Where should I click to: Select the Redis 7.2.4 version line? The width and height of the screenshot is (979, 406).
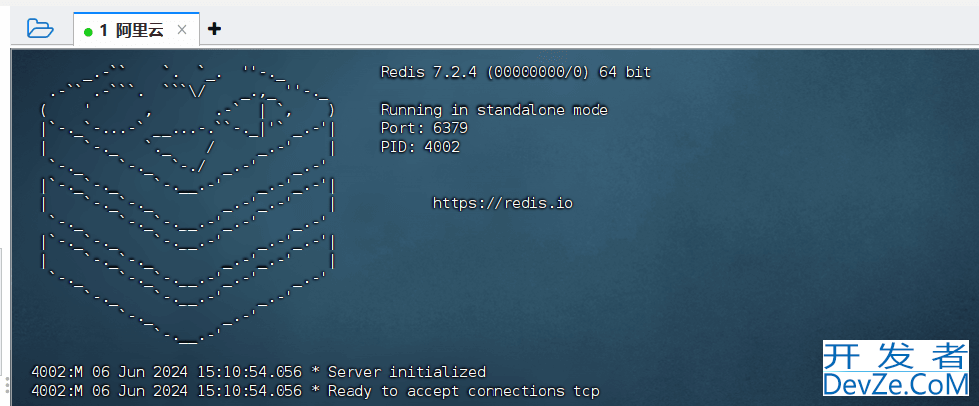pos(516,72)
